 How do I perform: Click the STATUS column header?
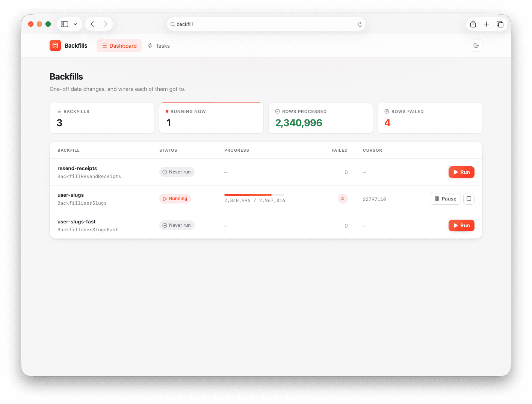168,150
